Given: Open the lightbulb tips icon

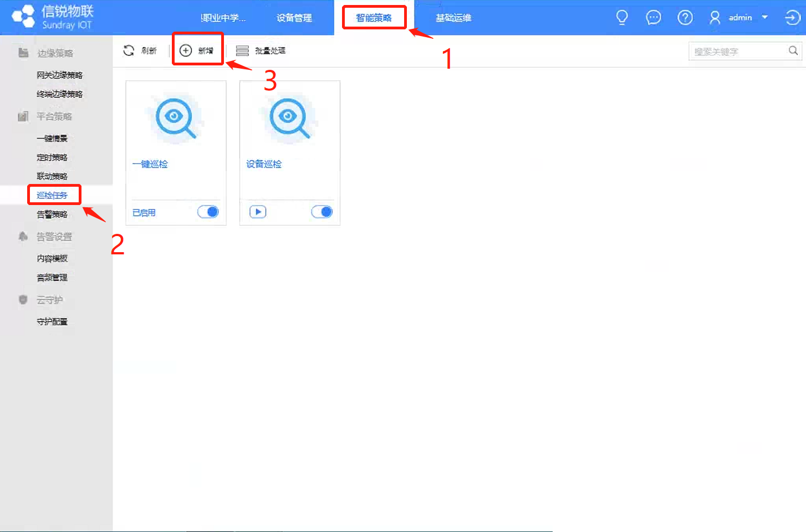Looking at the screenshot, I should click(622, 18).
